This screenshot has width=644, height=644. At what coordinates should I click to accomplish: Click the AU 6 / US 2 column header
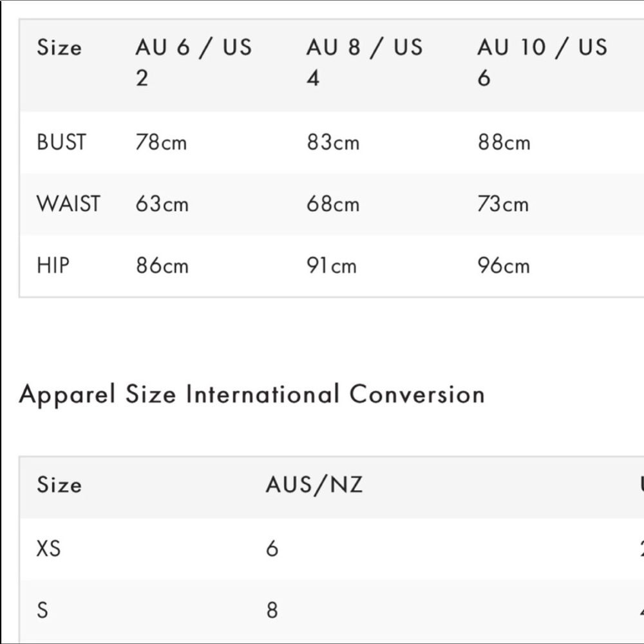pos(193,62)
